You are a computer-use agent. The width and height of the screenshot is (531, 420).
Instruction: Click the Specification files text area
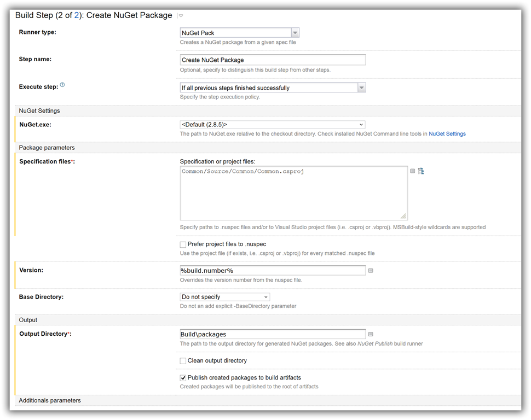293,193
